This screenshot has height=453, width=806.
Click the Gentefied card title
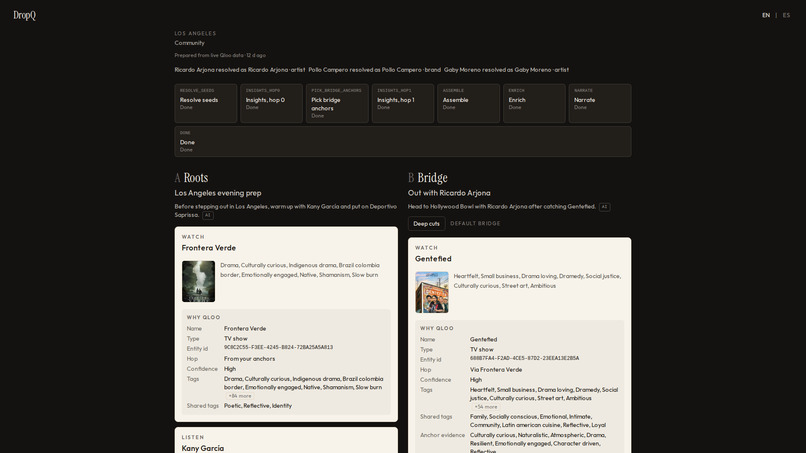click(433, 259)
